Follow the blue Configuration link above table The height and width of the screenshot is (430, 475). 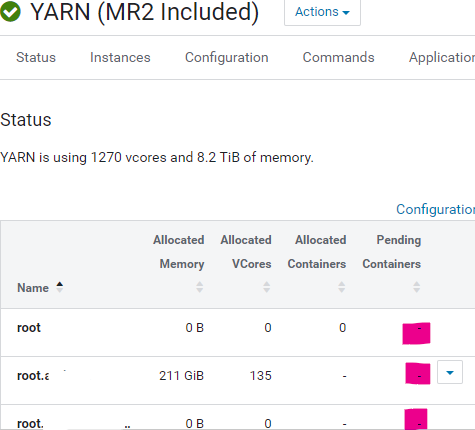[435, 209]
